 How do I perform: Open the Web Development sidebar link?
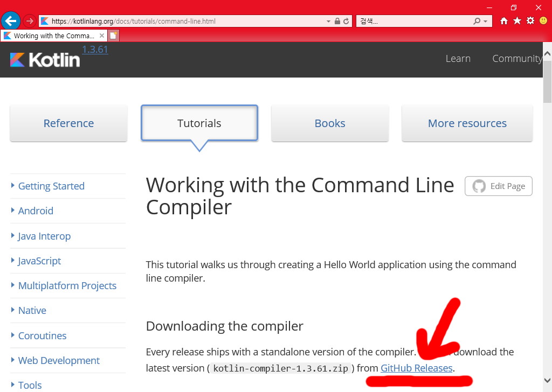pyautogui.click(x=59, y=360)
